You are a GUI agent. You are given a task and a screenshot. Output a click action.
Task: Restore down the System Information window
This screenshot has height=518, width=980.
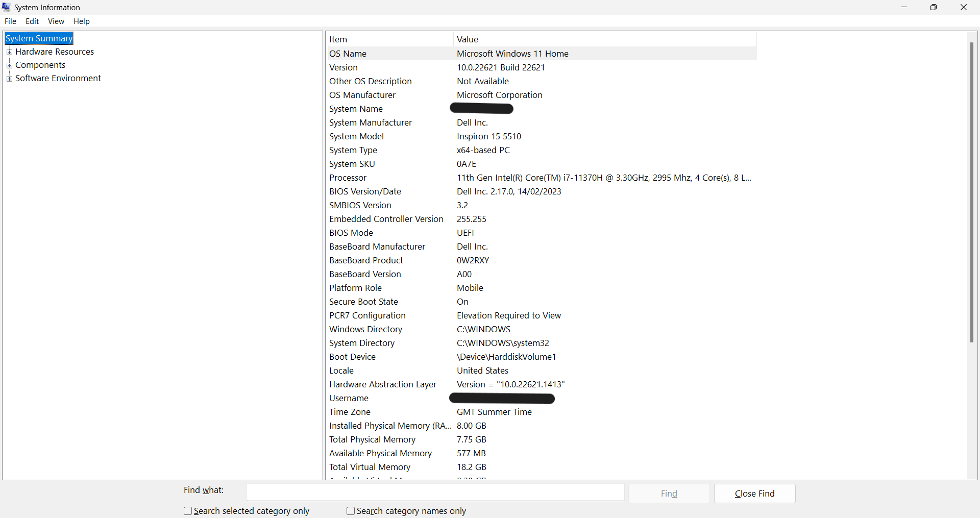pyautogui.click(x=934, y=7)
